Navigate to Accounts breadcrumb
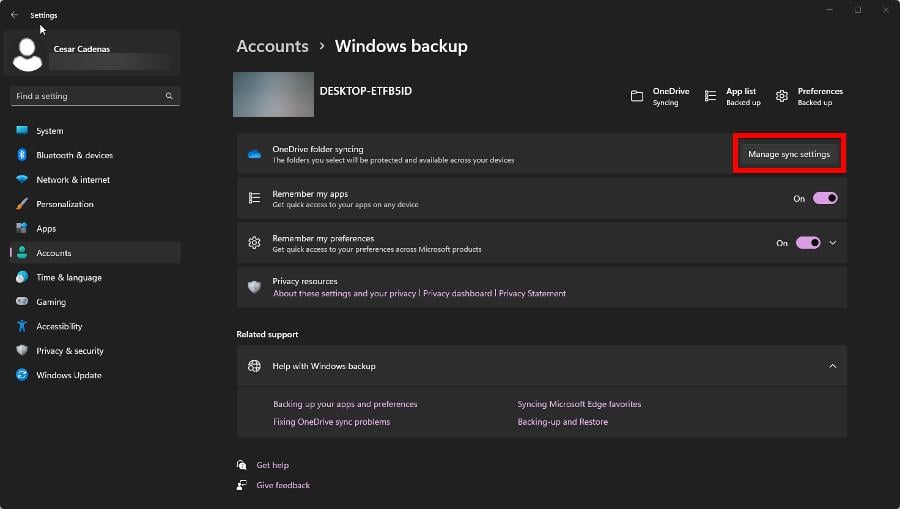 [x=272, y=46]
